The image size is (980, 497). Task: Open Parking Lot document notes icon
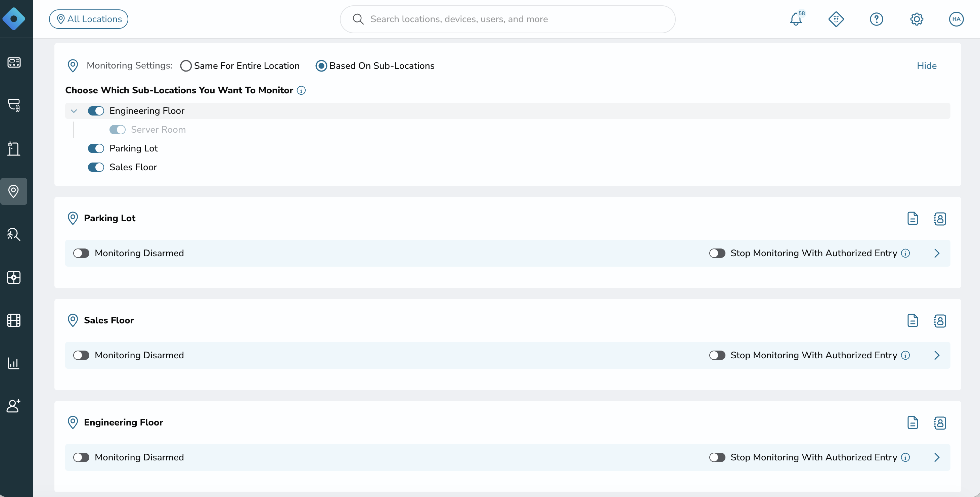pyautogui.click(x=913, y=219)
